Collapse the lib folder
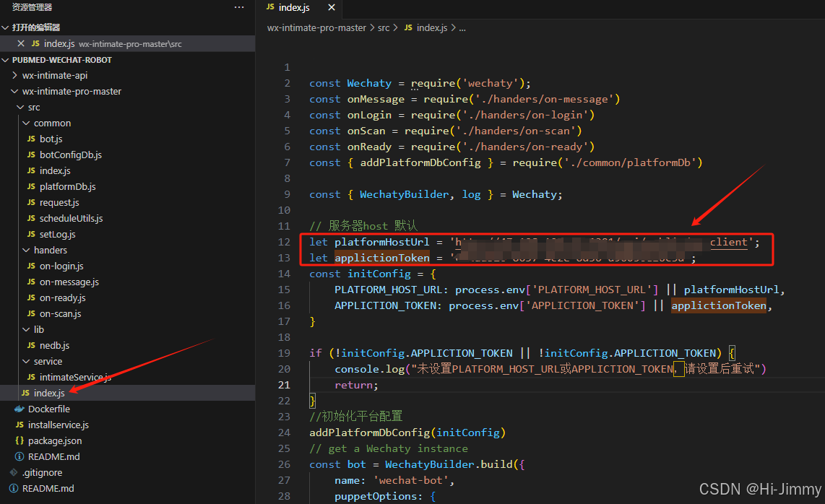This screenshot has width=825, height=504. tap(38, 330)
